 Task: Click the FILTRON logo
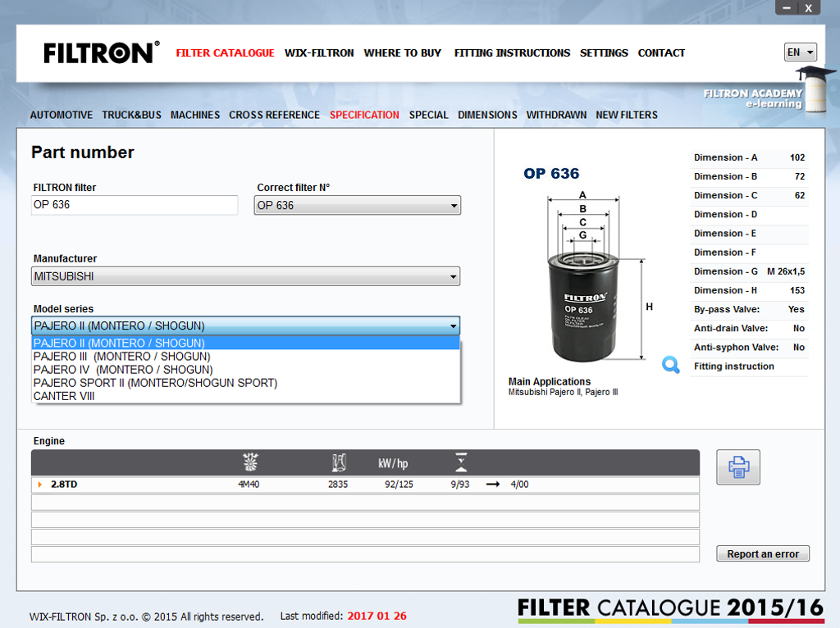click(102, 53)
